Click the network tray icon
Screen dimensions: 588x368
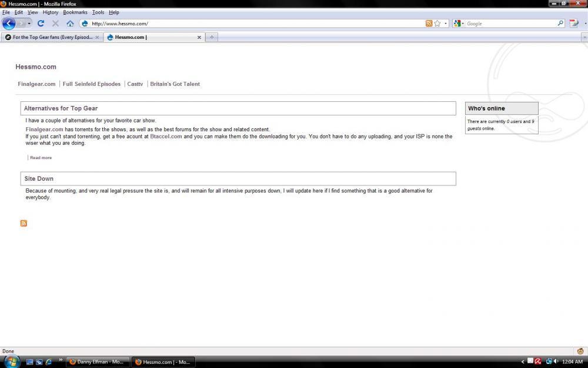549,362
